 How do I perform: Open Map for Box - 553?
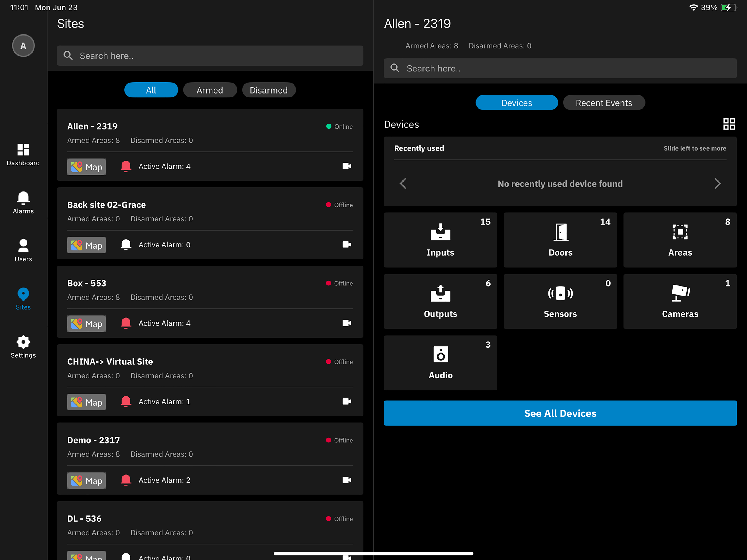86,323
